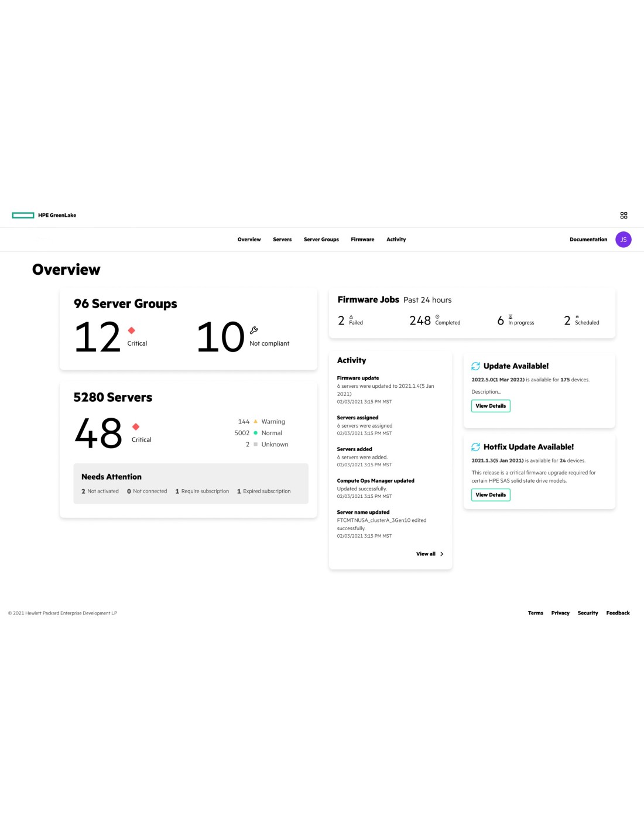Click the Not compliant wrench icon
The image size is (644, 833).
[254, 330]
